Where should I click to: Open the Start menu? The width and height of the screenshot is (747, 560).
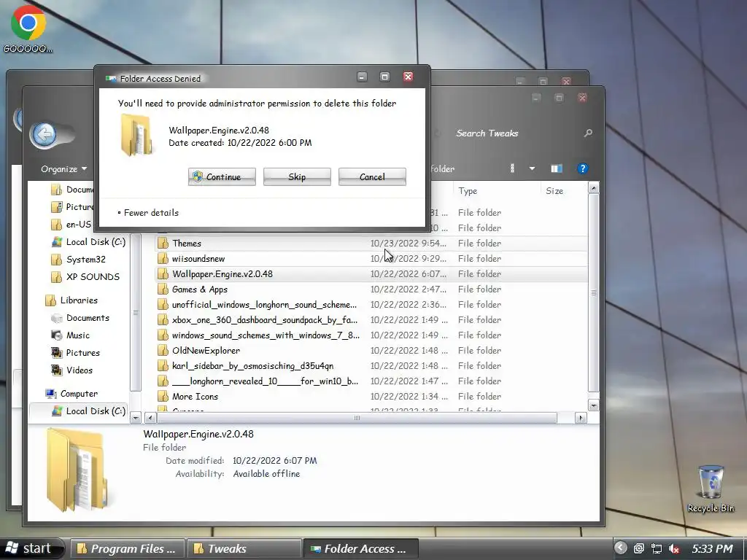[x=31, y=548]
